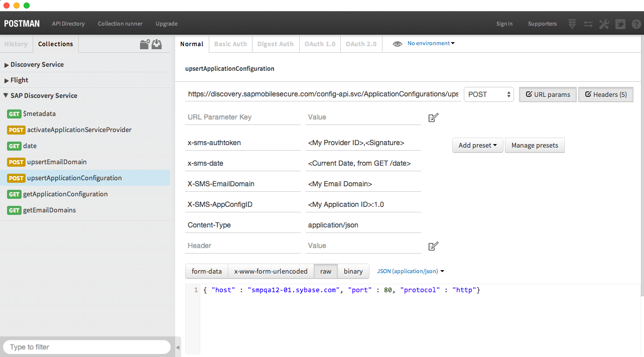
Task: Create a new collection with folder-plus icon
Action: pyautogui.click(x=145, y=44)
